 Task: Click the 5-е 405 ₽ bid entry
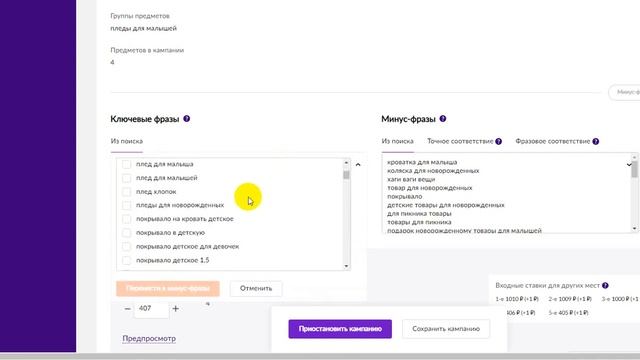(569, 313)
